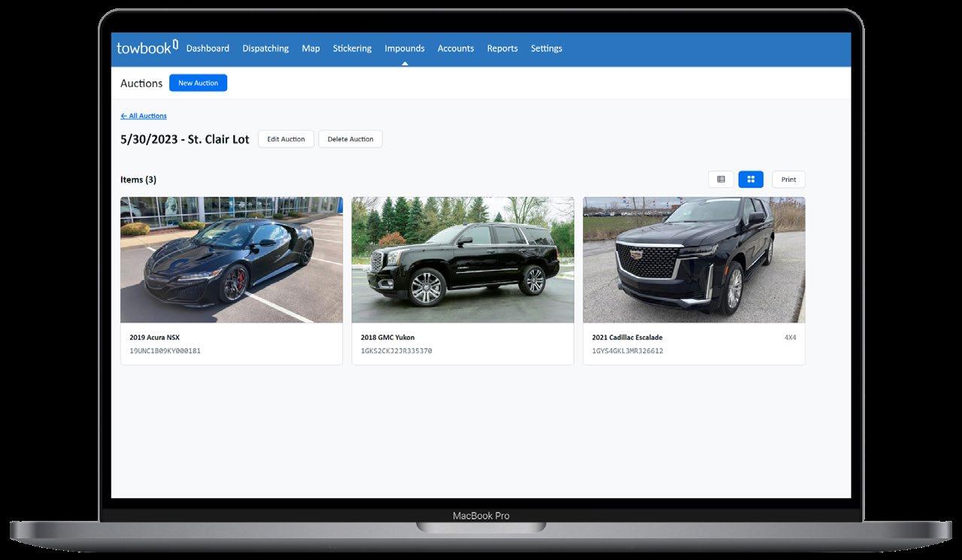Image resolution: width=962 pixels, height=560 pixels.
Task: Select the 2018 GMC Yukon title
Action: (387, 338)
